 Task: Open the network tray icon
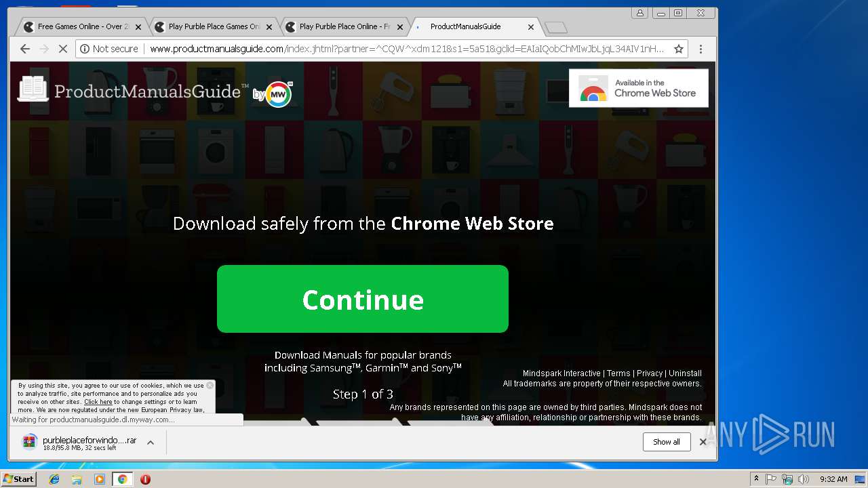tap(787, 479)
